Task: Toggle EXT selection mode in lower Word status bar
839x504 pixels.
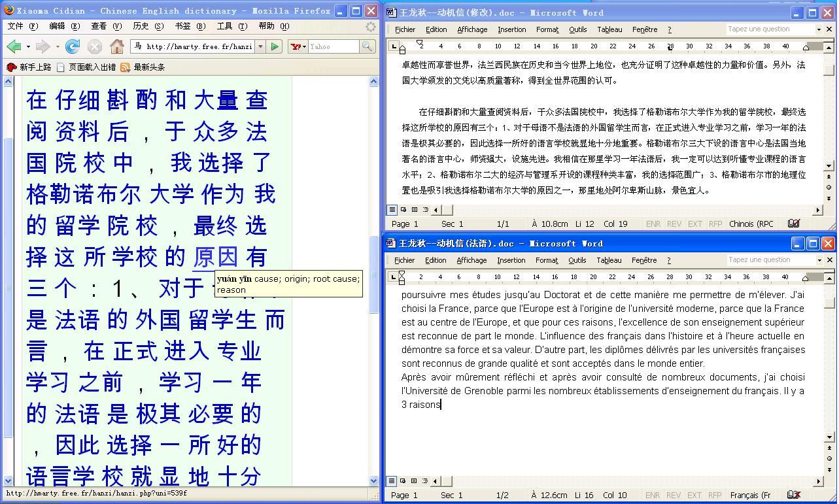Action: pyautogui.click(x=694, y=495)
